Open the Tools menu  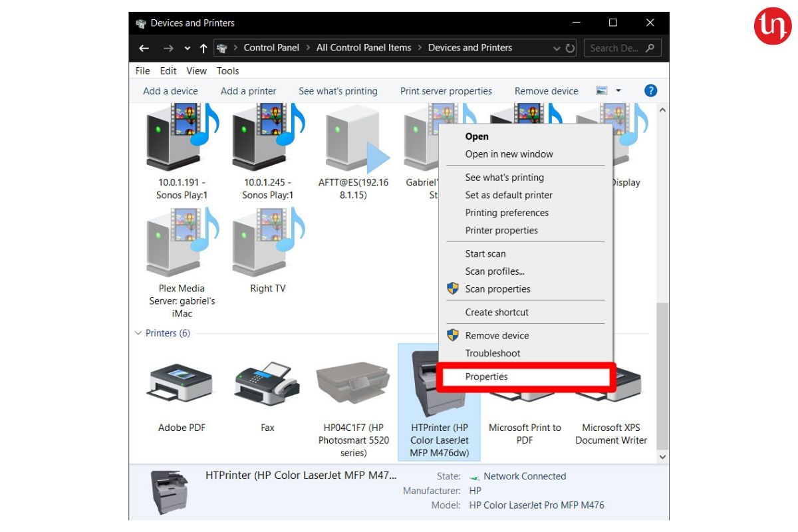tap(227, 70)
